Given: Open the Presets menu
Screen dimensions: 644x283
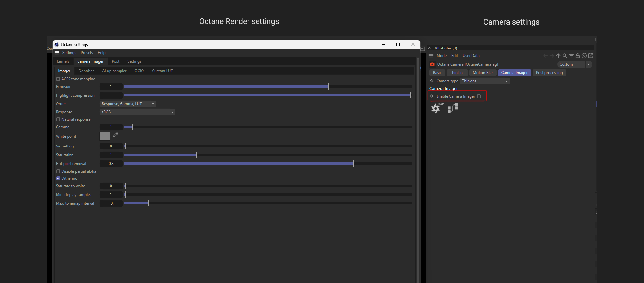Looking at the screenshot, I should click(x=87, y=53).
